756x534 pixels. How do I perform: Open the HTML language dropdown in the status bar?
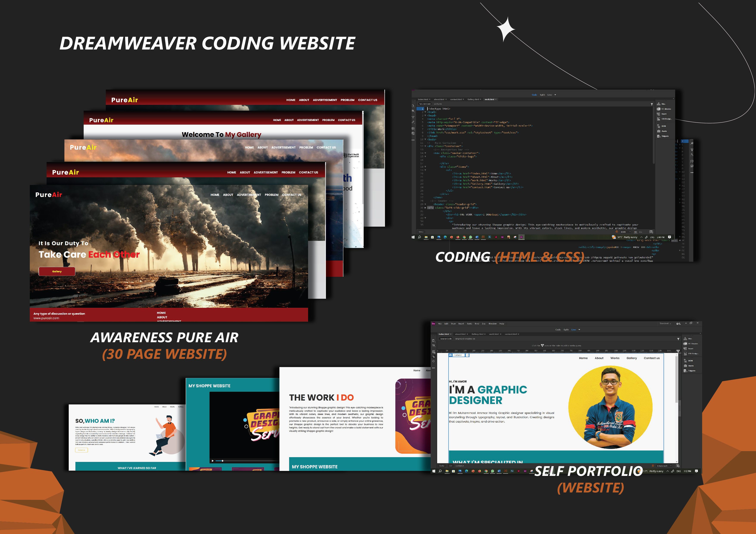626,232
